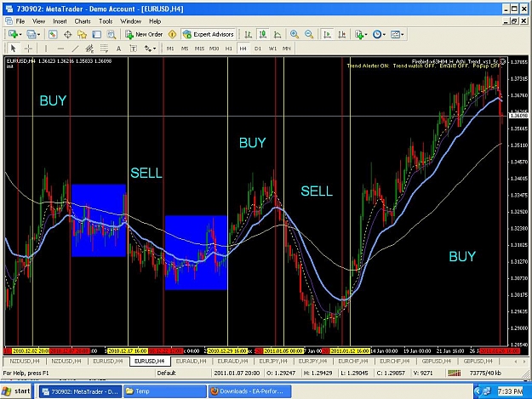This screenshot has width=532, height=399.
Task: Open the Strategy Tester icon
Action: point(112,34)
